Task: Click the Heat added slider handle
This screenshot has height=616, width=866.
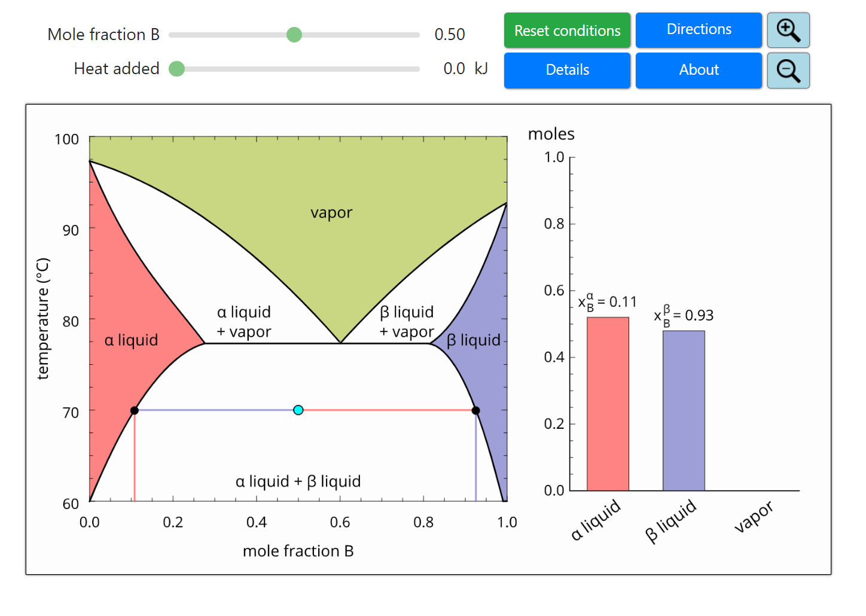Action: click(177, 69)
